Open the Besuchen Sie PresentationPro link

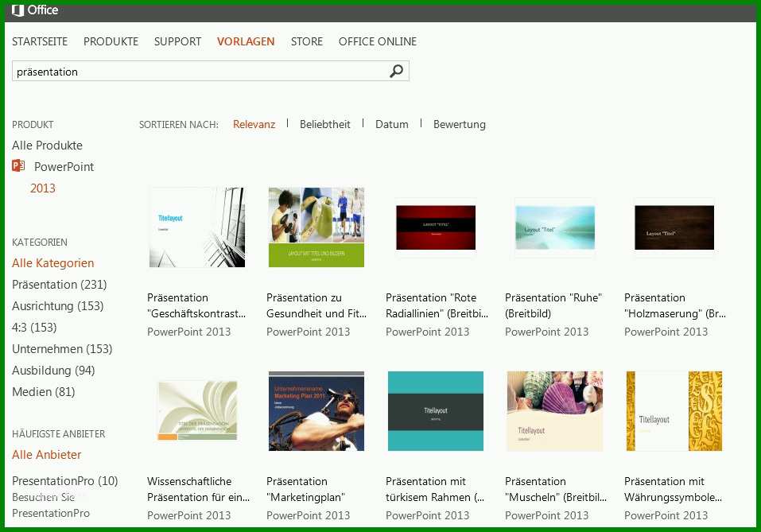[51, 505]
